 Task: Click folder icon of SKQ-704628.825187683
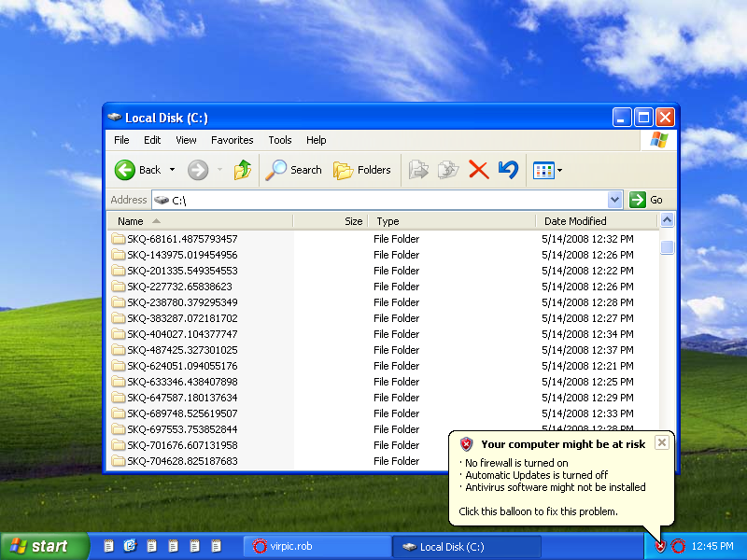[x=119, y=461]
